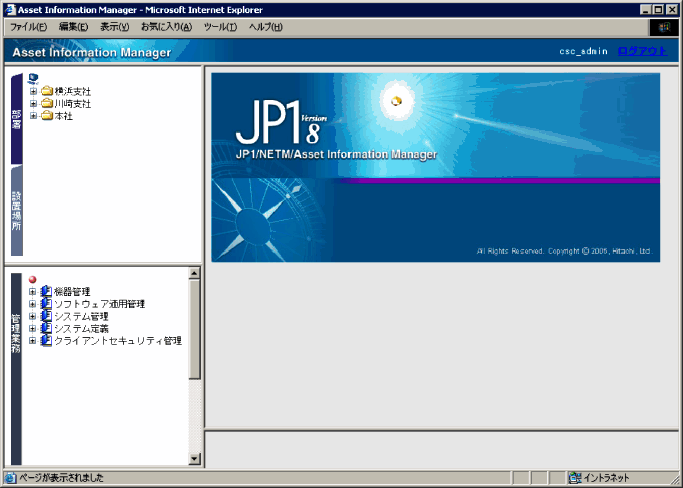The width and height of the screenshot is (683, 488).
Task: Expand the システム管理 node
Action: pos(32,316)
